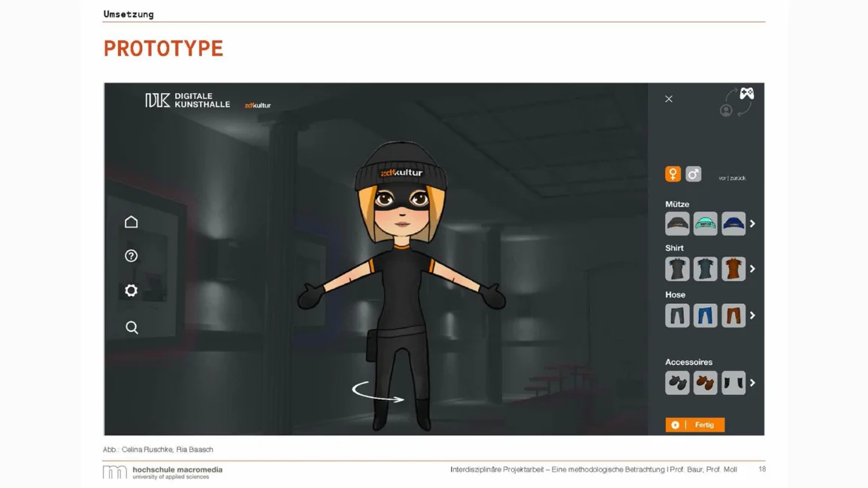Open the settings gear icon

pos(132,290)
